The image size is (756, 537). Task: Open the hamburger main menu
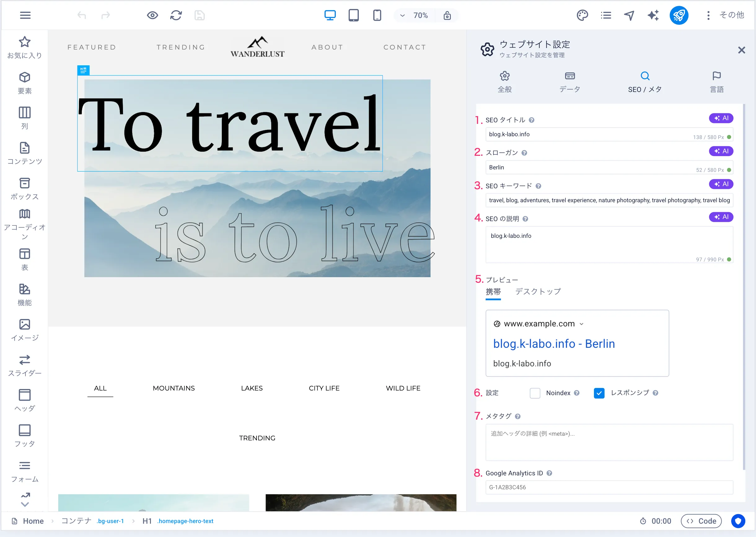tap(25, 15)
